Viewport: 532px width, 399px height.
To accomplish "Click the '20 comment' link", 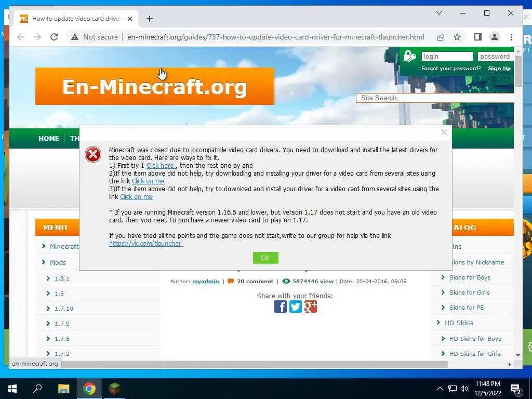I will (x=255, y=281).
